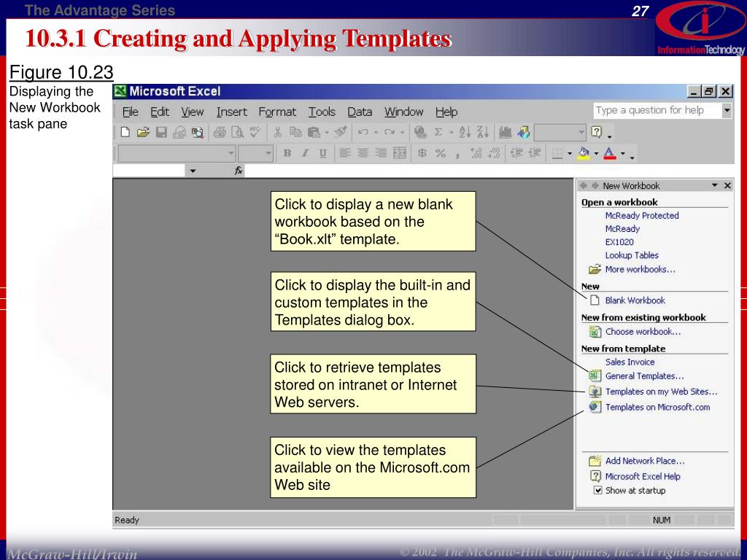The height and width of the screenshot is (560, 747).
Task: Click Templates on my Web Sites link
Action: pyautogui.click(x=661, y=392)
